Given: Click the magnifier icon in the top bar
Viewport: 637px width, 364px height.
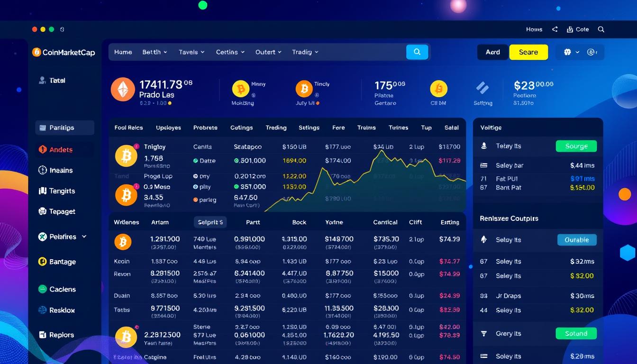Looking at the screenshot, I should [x=601, y=29].
